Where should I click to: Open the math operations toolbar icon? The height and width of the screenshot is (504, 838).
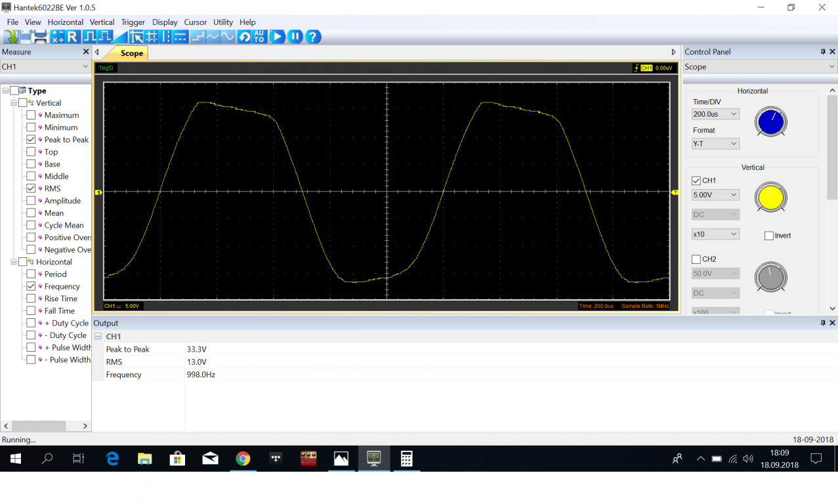point(57,37)
